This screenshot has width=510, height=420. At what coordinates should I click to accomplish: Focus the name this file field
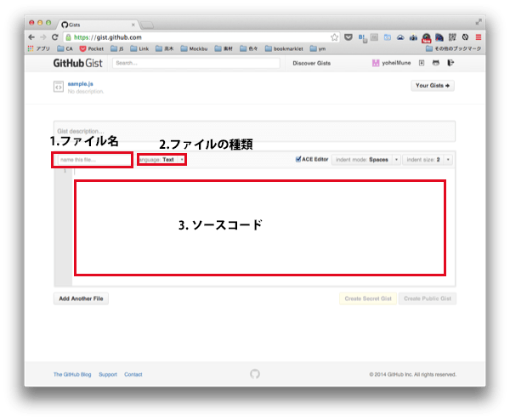click(x=94, y=160)
